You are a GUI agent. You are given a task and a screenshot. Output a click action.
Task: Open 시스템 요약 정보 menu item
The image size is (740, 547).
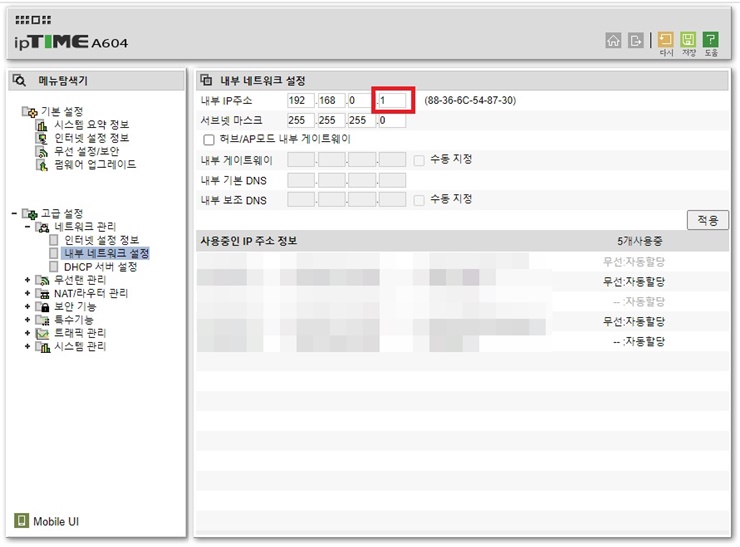[x=92, y=125]
